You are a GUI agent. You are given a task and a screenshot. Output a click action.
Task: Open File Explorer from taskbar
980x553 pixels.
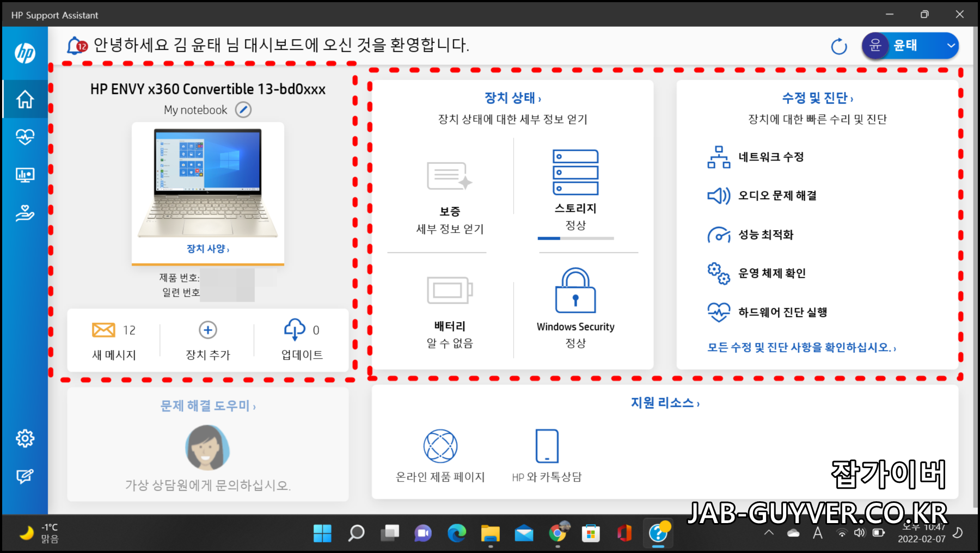(490, 533)
